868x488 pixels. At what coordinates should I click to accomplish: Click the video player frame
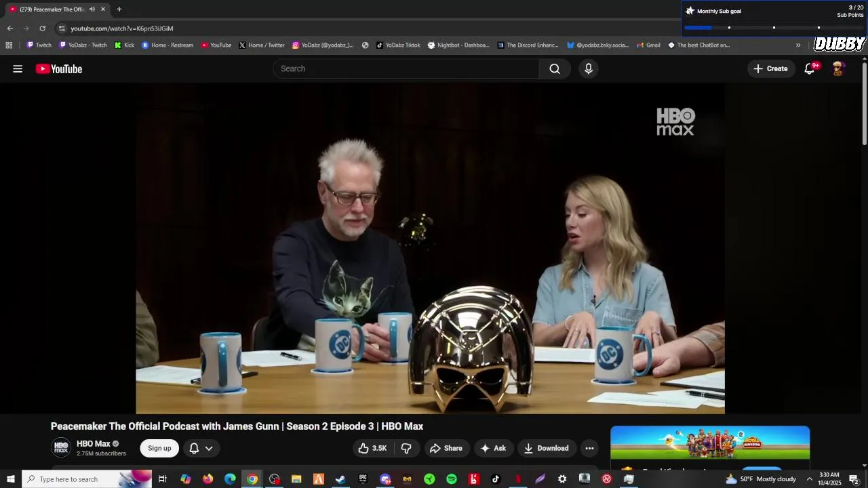[x=430, y=248]
